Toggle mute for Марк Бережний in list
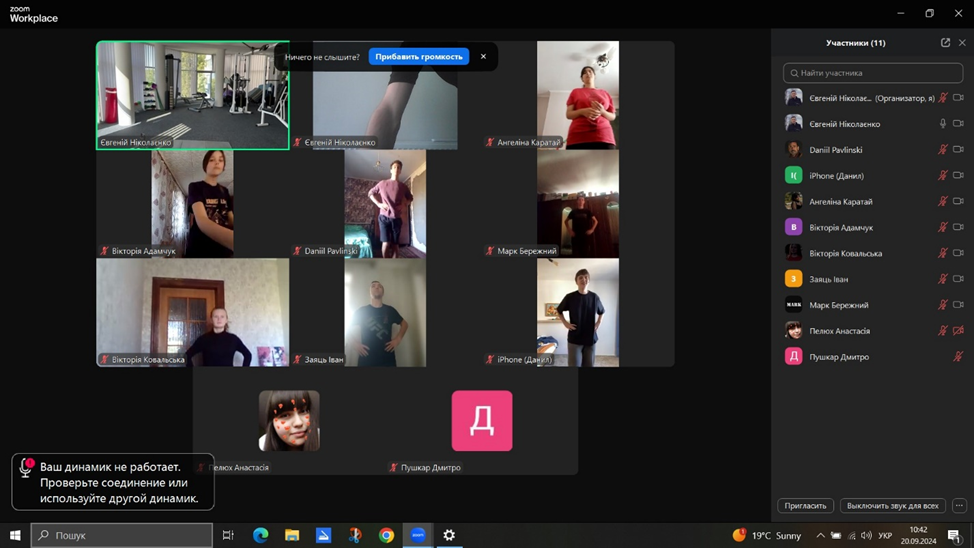Viewport: 974px width, 548px height. click(942, 305)
